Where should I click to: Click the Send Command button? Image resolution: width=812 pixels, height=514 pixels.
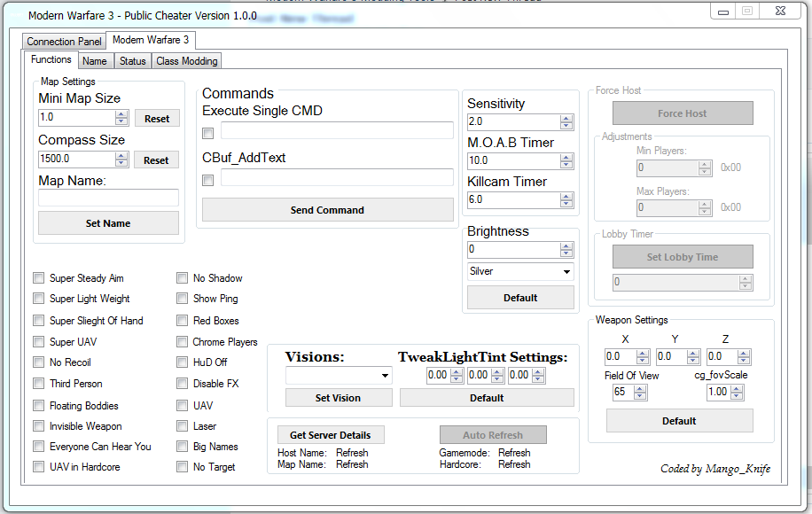(327, 210)
